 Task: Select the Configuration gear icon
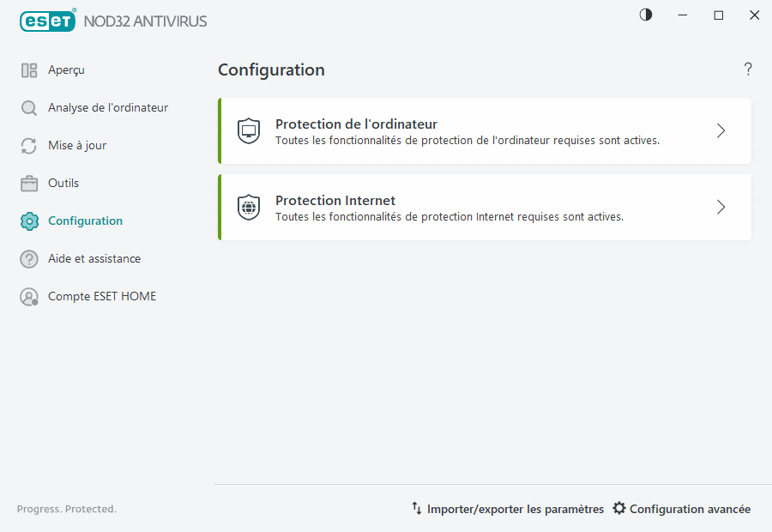[29, 221]
